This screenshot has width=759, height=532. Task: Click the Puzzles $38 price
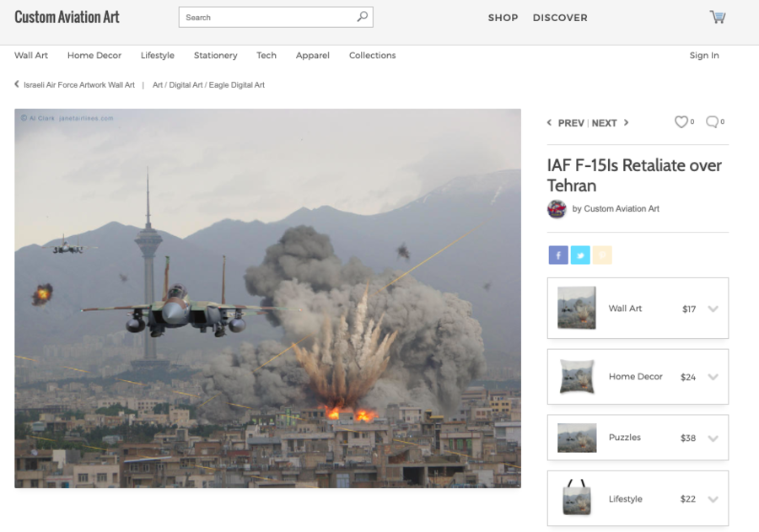(x=688, y=438)
